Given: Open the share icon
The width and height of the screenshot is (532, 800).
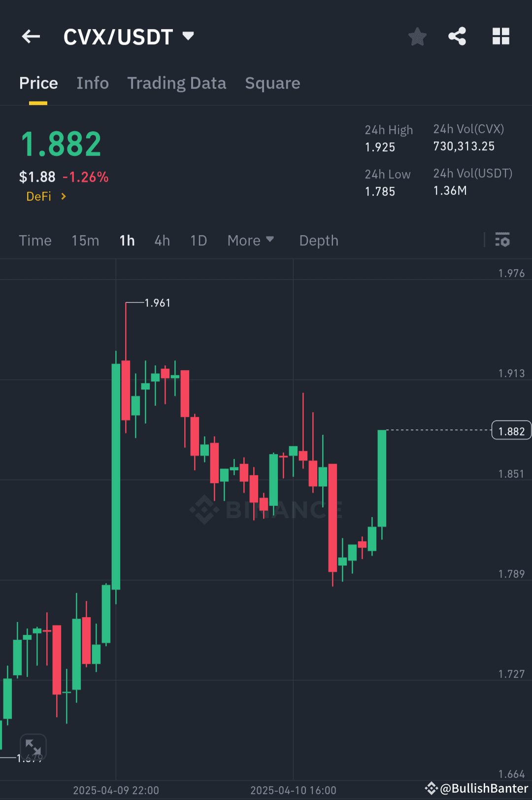Looking at the screenshot, I should 457,36.
